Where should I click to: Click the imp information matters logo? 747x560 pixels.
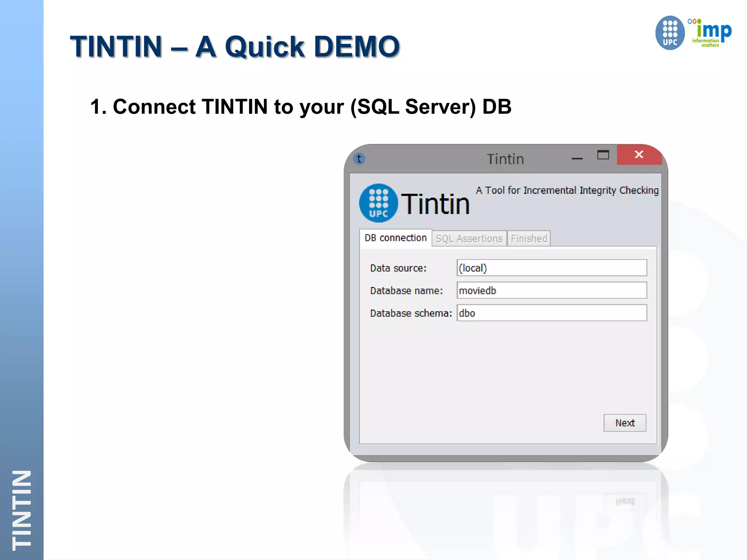pyautogui.click(x=709, y=33)
